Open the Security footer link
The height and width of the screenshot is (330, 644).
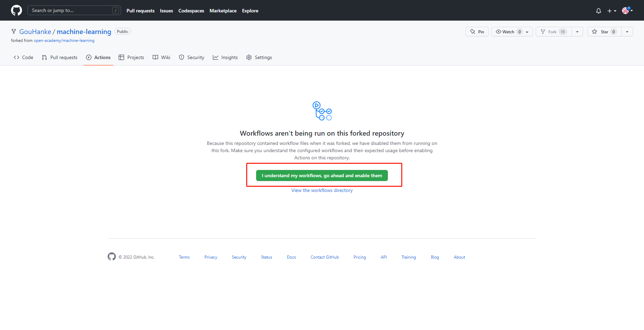click(239, 257)
